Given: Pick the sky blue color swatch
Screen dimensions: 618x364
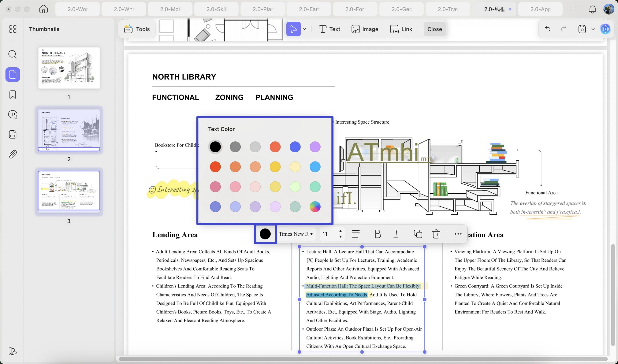Looking at the screenshot, I should [x=315, y=167].
